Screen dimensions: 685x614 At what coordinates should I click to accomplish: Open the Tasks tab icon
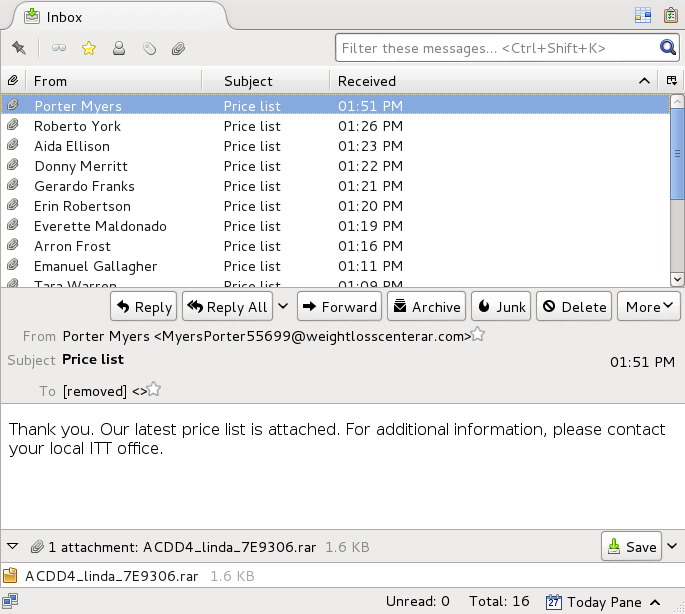(x=670, y=16)
